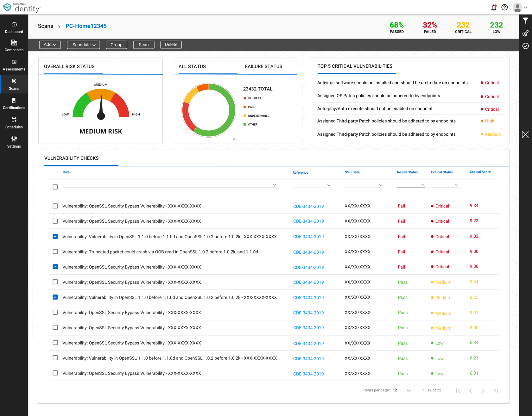The width and height of the screenshot is (532, 416).
Task: Go to last page of results
Action: coord(496,390)
